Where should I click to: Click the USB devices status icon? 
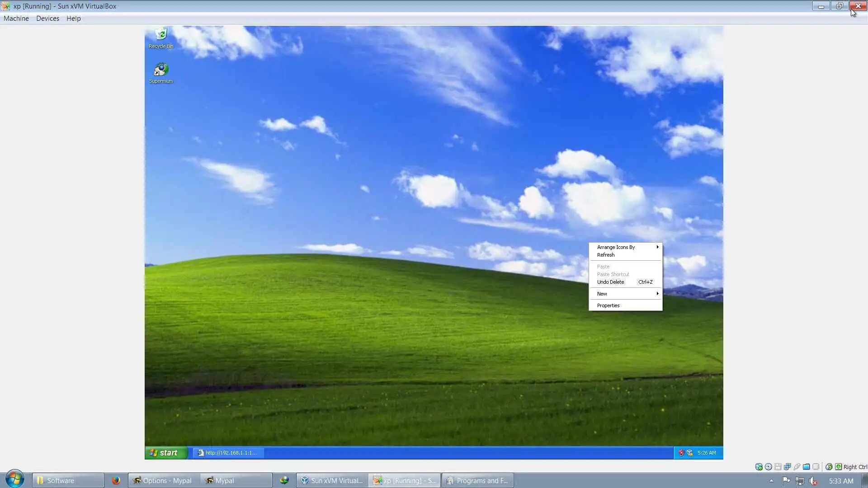click(797, 467)
